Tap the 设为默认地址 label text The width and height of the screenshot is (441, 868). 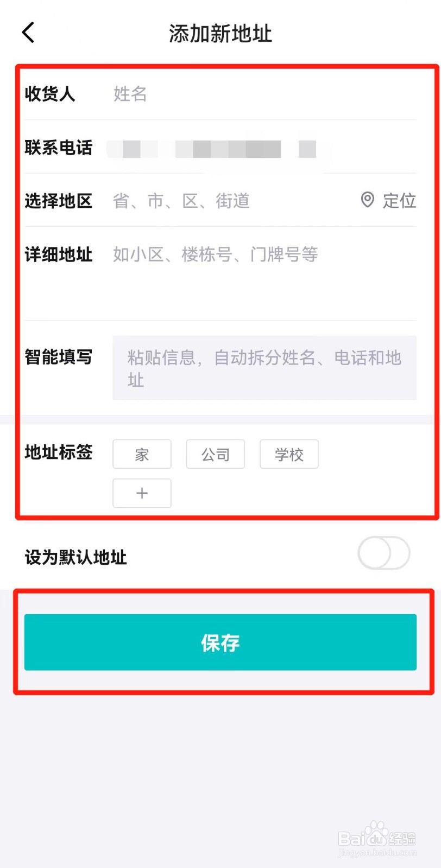point(75,557)
